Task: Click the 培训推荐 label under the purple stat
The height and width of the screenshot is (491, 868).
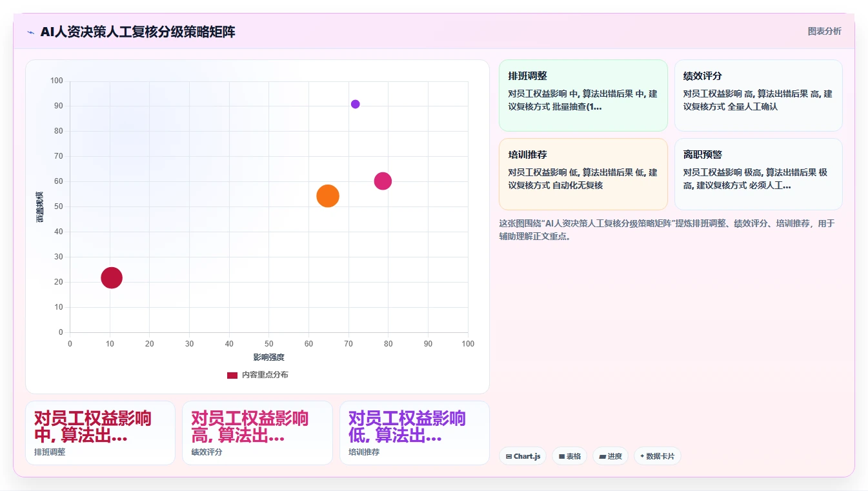Action: coord(364,452)
